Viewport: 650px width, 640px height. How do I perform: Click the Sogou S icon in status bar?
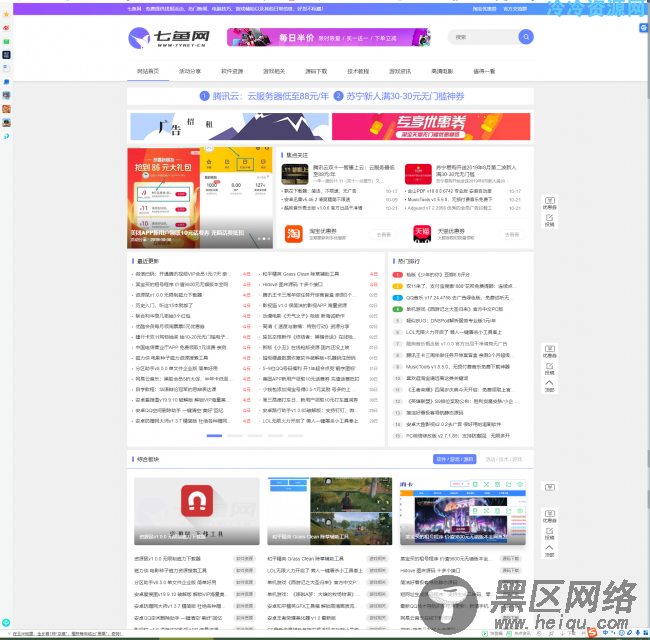pyautogui.click(x=592, y=633)
